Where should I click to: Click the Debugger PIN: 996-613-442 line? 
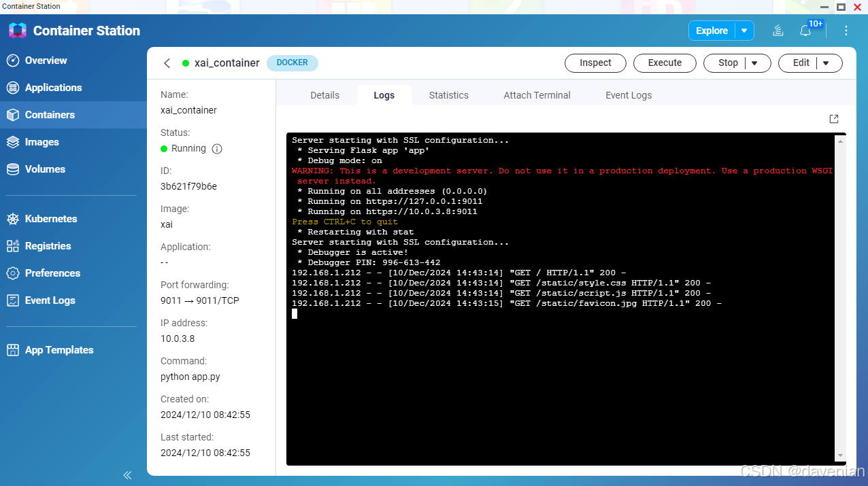coord(369,262)
